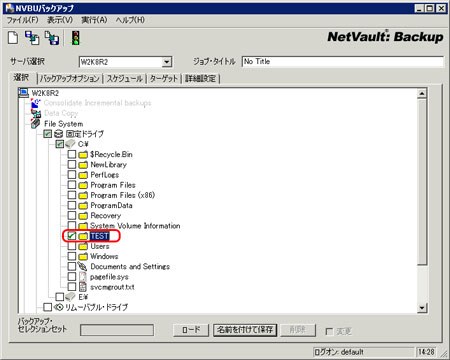This screenshot has width=450, height=360.
Task: Click the fixed drives disk icon
Action: pyautogui.click(x=59, y=134)
